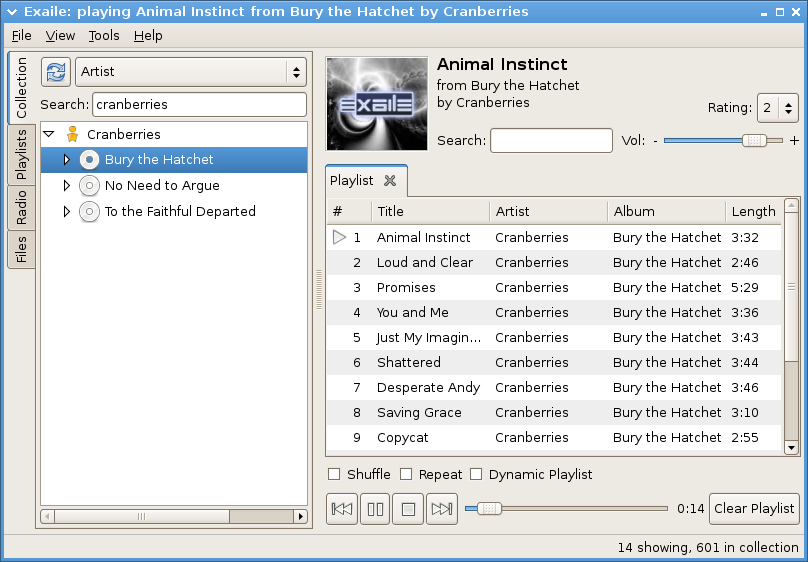Stop playback with the stop button

tap(408, 509)
